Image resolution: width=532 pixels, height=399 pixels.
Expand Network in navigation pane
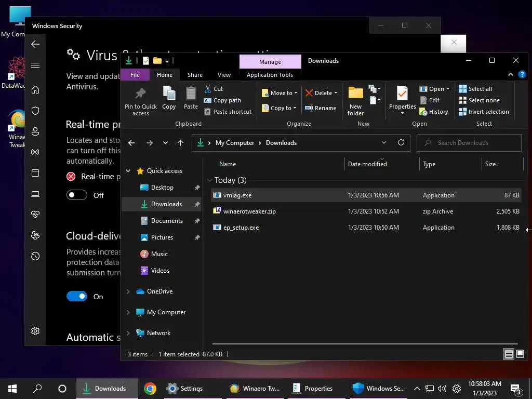pyautogui.click(x=128, y=333)
